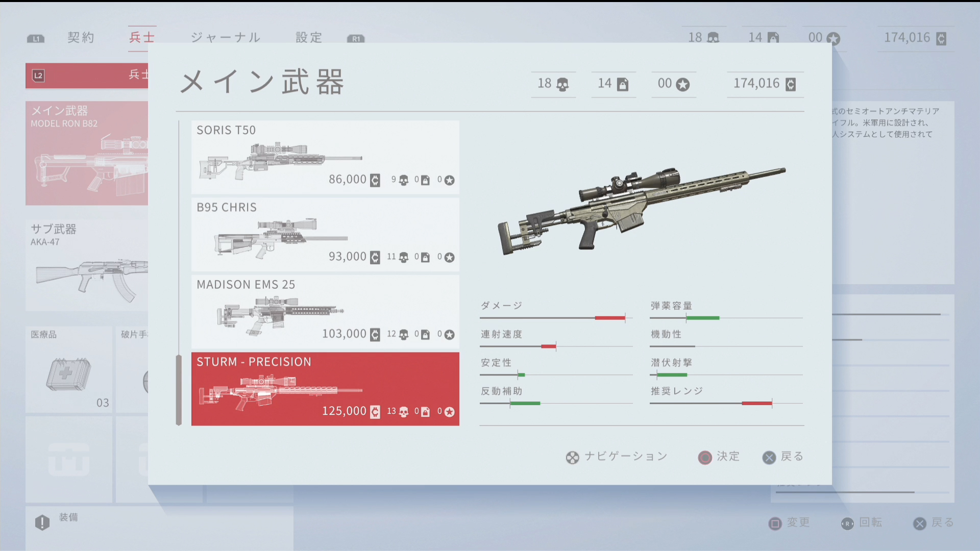Click the ナビゲーション d-pad icon
This screenshot has width=980, height=551.
(572, 458)
